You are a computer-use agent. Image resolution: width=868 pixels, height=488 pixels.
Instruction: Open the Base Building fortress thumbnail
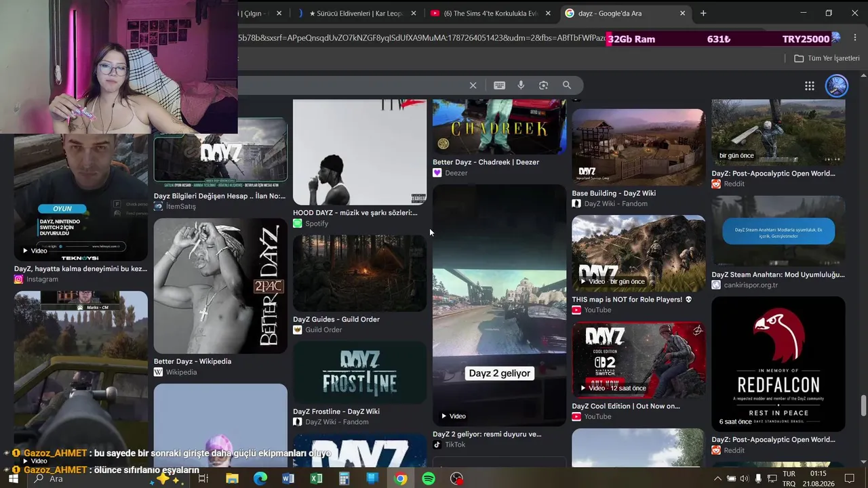(x=638, y=146)
